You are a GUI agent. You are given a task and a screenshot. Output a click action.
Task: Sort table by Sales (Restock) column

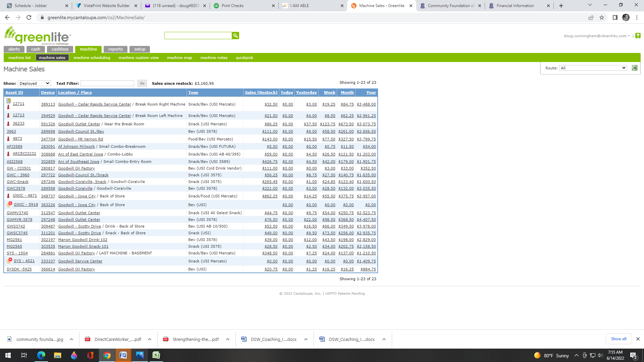[261, 93]
